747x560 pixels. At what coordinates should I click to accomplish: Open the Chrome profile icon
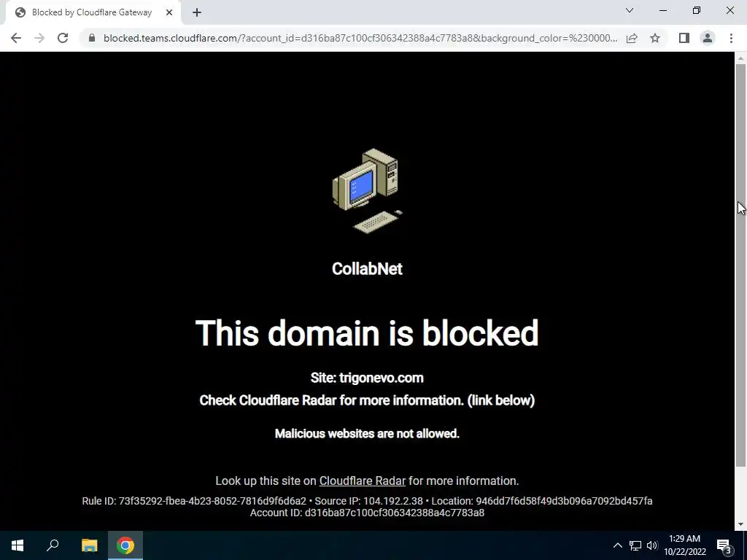(708, 38)
